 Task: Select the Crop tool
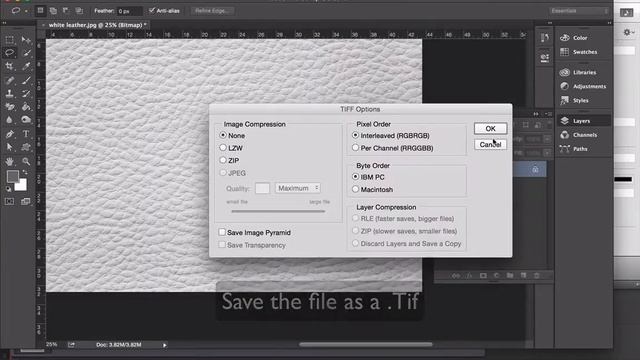click(x=9, y=66)
